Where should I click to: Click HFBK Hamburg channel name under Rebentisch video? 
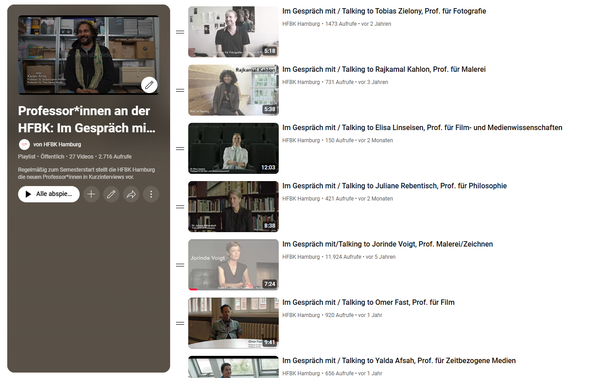tap(301, 198)
